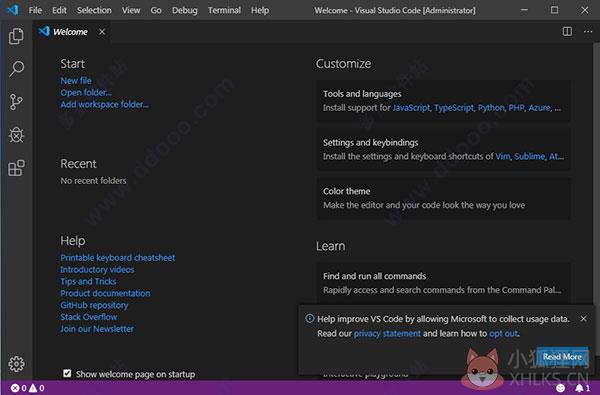The image size is (600, 395).
Task: Open Printable keyboard cheatsheet link
Action: [117, 258]
